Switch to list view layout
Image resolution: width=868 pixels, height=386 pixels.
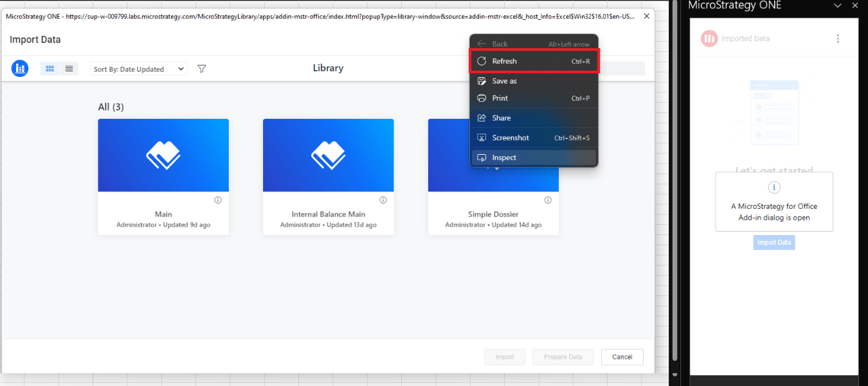tap(69, 69)
